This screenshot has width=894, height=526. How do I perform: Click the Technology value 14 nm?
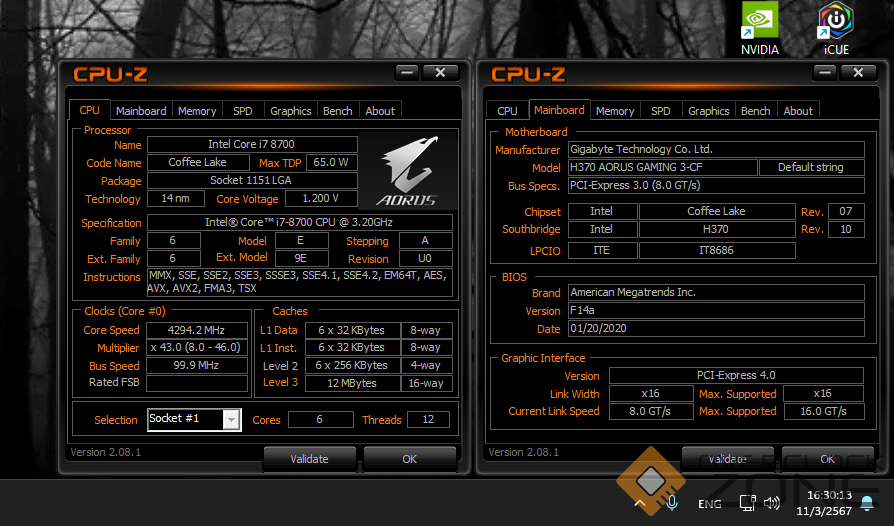(176, 198)
